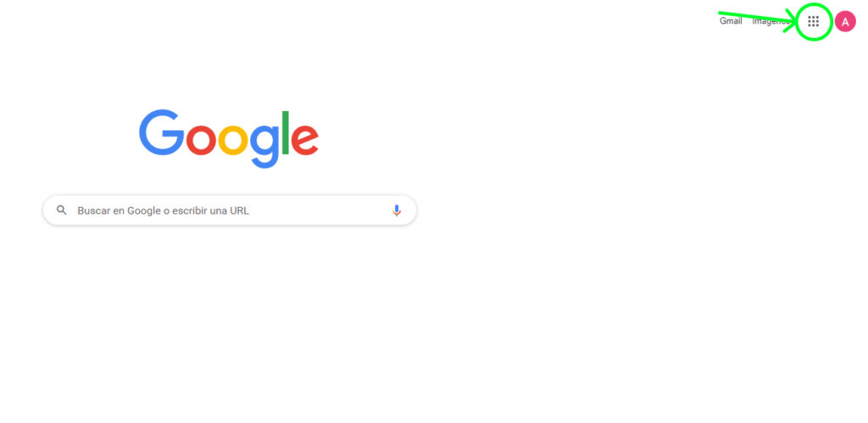This screenshot has height=423, width=868.
Task: Click the yellow letter o in the logo
Action: (233, 140)
